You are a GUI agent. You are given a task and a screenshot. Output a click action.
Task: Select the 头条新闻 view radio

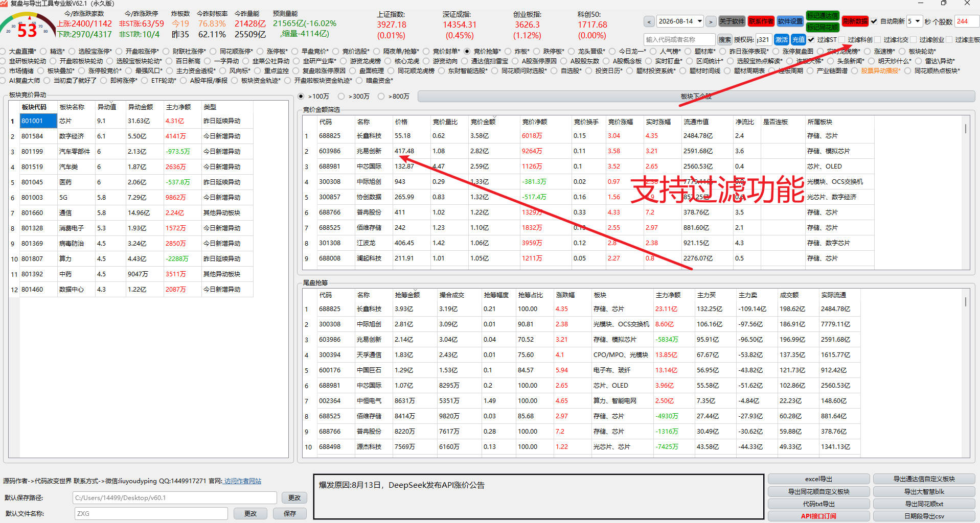830,61
